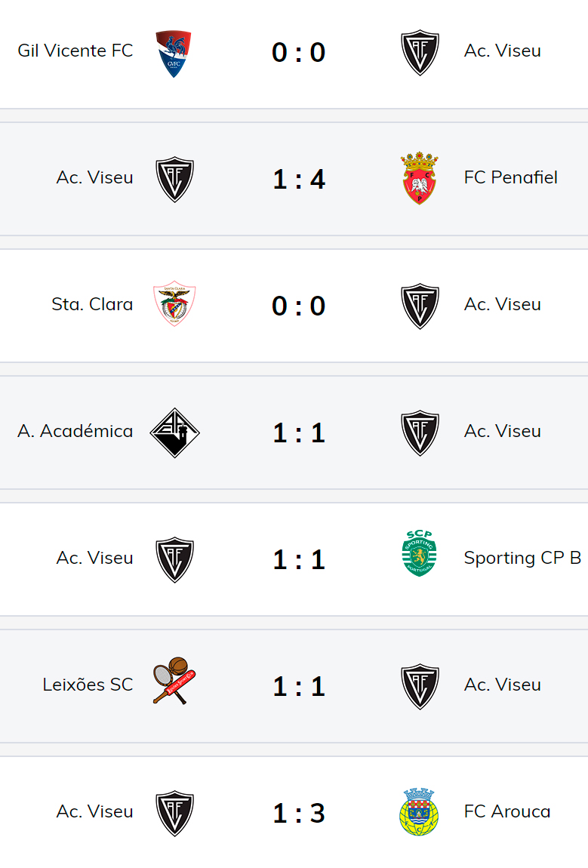The height and width of the screenshot is (868, 588).
Task: Click the FC Arouca yellow-blue crest
Action: [419, 811]
